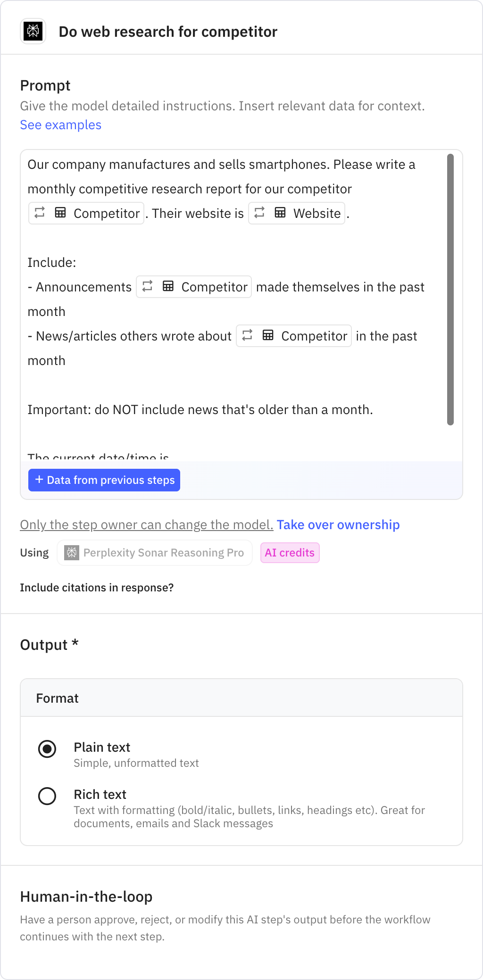
Task: Click the Perplexity logo in the model chip
Action: (72, 552)
